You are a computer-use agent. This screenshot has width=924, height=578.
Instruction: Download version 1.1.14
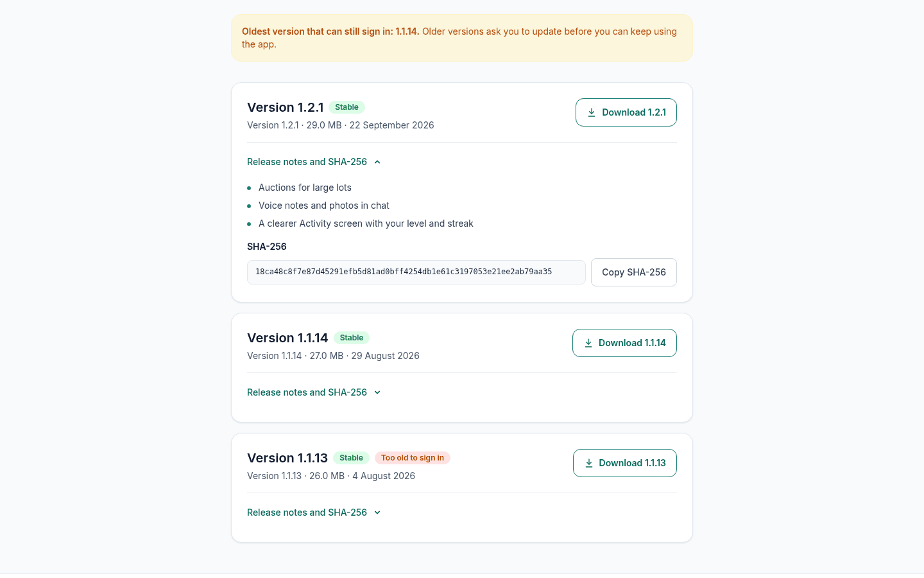(x=624, y=343)
